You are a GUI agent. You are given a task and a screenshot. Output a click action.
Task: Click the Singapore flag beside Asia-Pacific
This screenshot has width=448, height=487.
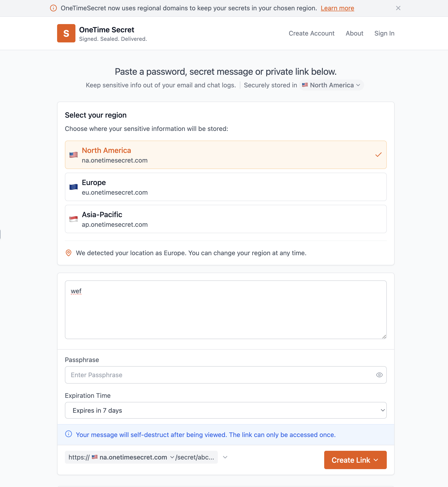[73, 219]
